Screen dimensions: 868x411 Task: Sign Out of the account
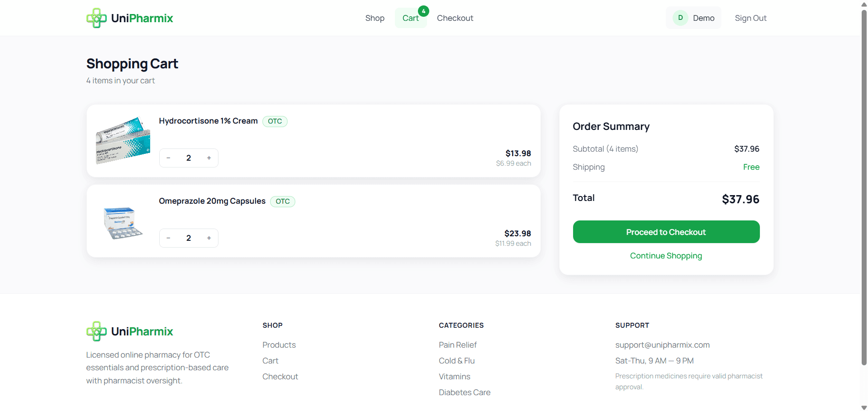pyautogui.click(x=750, y=18)
